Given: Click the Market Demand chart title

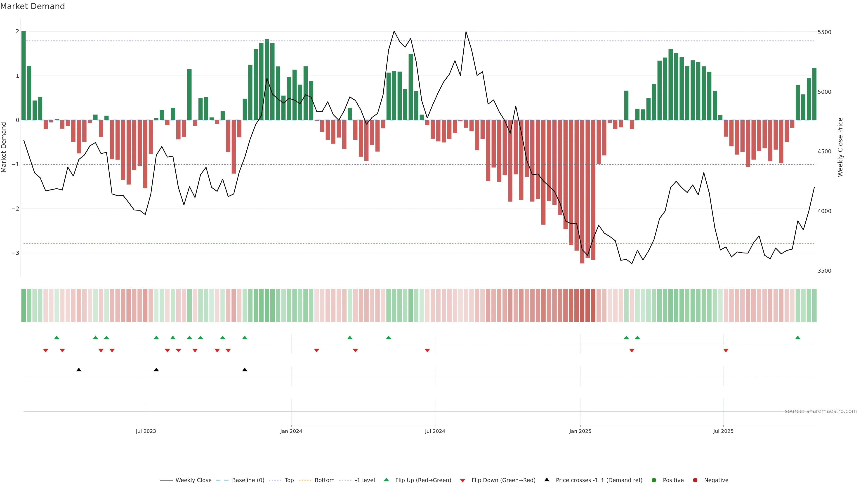Looking at the screenshot, I should pos(32,6).
